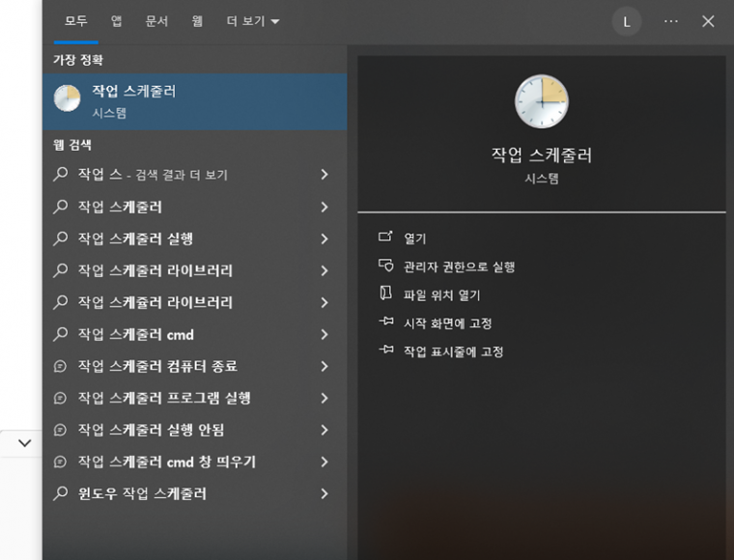Pin via 시작 화면에 고정 icon
This screenshot has height=560, width=734.
(385, 322)
